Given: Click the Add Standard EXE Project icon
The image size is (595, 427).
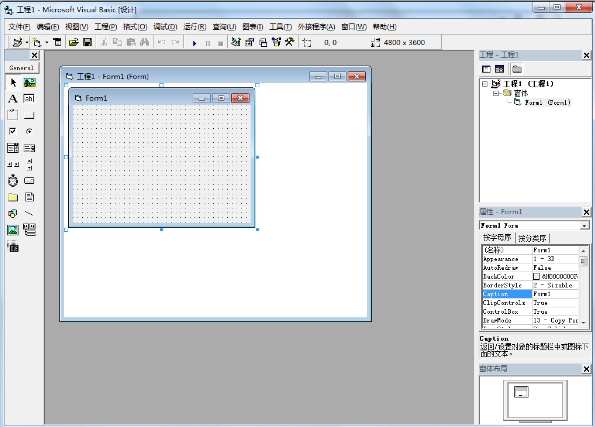Looking at the screenshot, I should coord(17,42).
